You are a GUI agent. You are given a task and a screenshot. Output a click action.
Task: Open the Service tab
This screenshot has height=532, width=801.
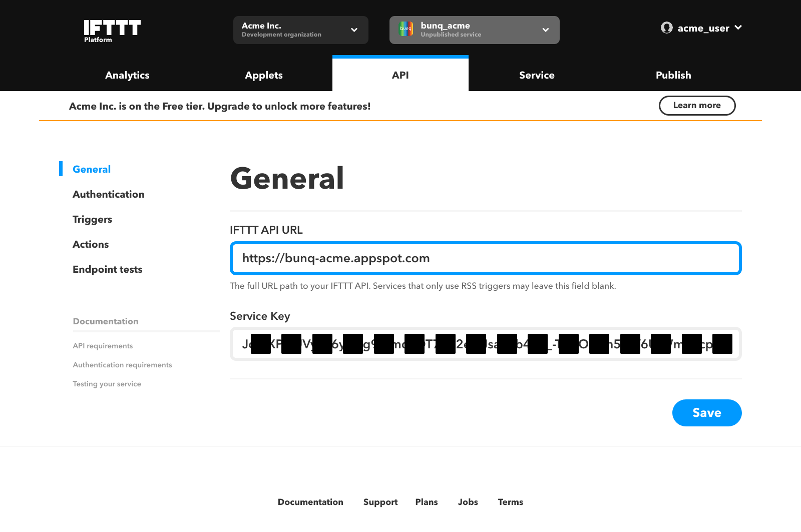(537, 75)
